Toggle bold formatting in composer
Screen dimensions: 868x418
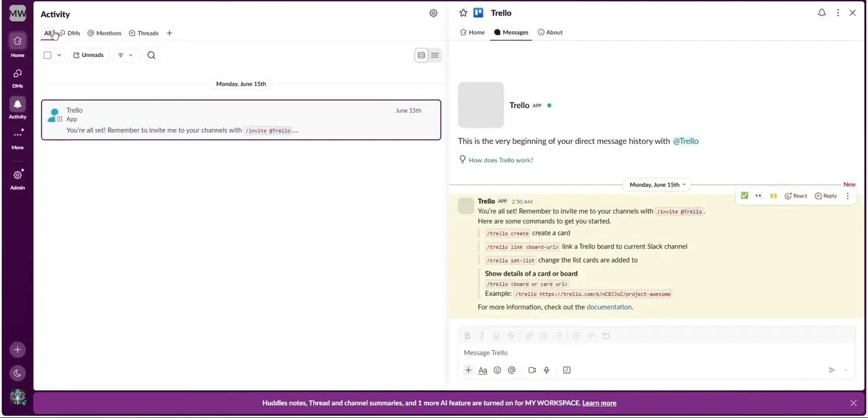tap(467, 336)
